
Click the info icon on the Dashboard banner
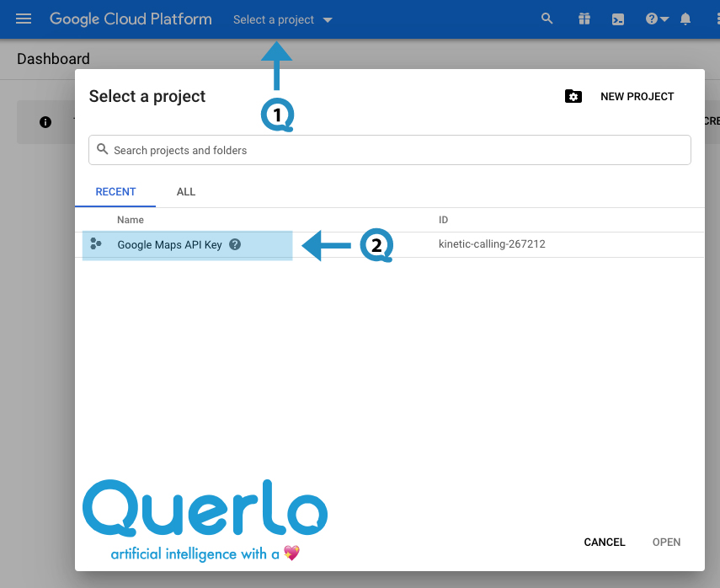coord(45,122)
